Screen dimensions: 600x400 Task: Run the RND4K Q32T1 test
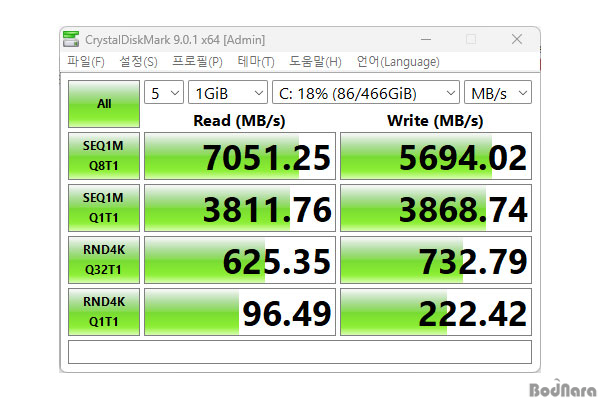[103, 259]
